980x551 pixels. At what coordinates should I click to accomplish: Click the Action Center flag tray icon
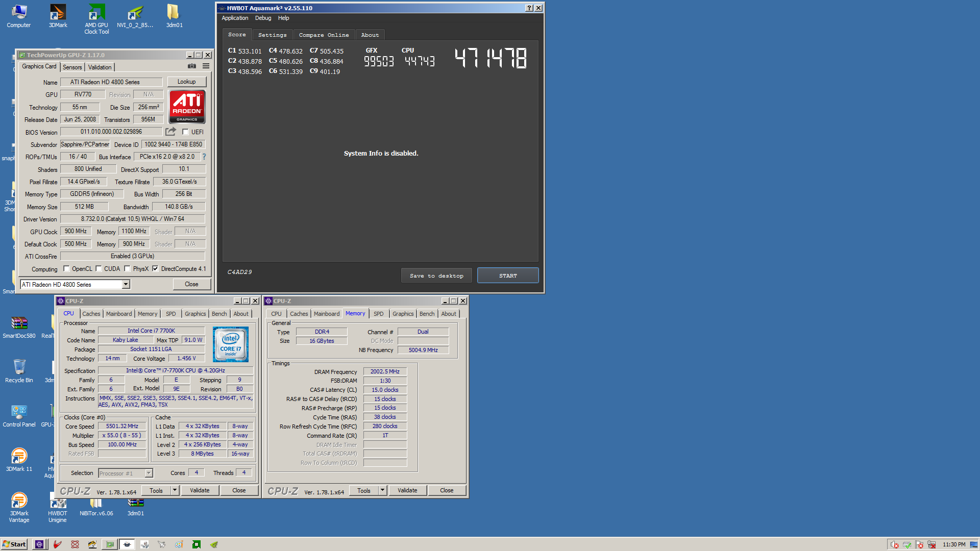pos(919,545)
